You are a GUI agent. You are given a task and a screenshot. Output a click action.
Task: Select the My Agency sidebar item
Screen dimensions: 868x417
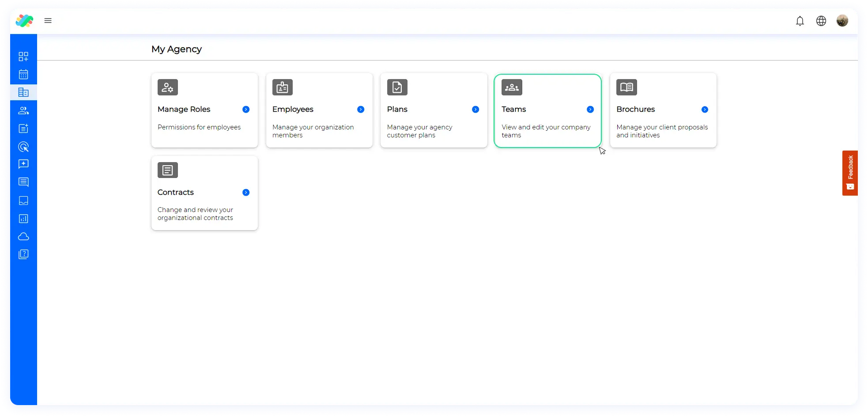click(x=23, y=93)
